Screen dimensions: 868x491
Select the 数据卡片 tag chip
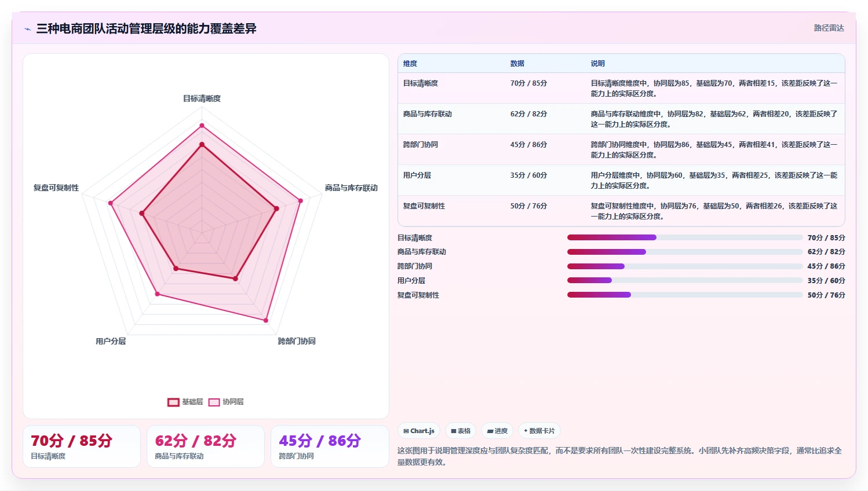click(x=539, y=431)
